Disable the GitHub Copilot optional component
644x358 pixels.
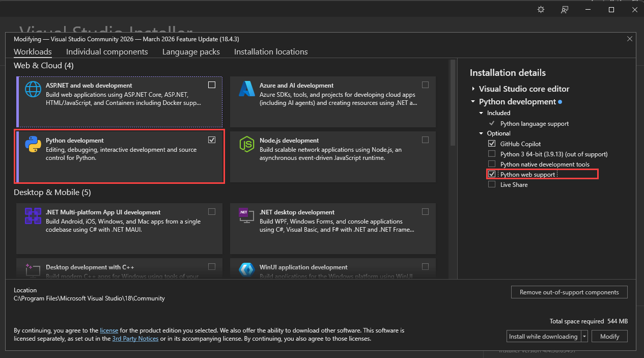[x=492, y=144]
